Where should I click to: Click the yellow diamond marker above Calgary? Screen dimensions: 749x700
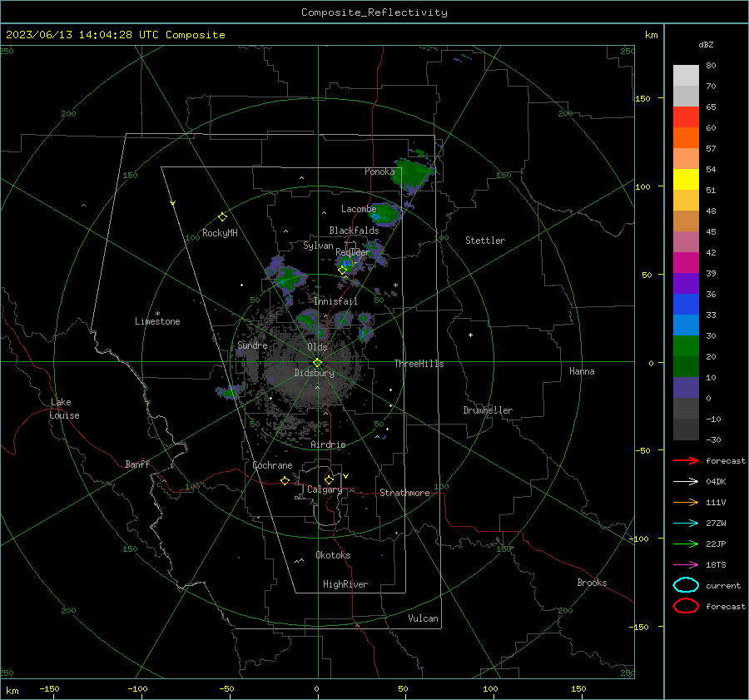tap(329, 479)
